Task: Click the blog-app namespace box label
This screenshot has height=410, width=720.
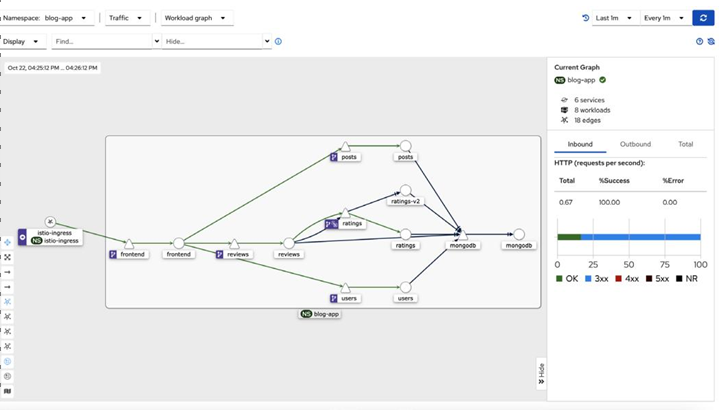Action: [320, 314]
